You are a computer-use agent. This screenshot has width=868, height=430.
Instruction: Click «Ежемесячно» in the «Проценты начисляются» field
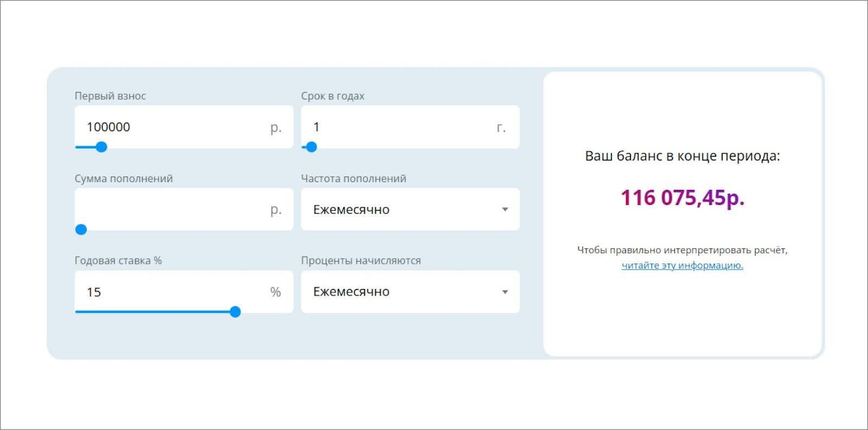click(350, 292)
